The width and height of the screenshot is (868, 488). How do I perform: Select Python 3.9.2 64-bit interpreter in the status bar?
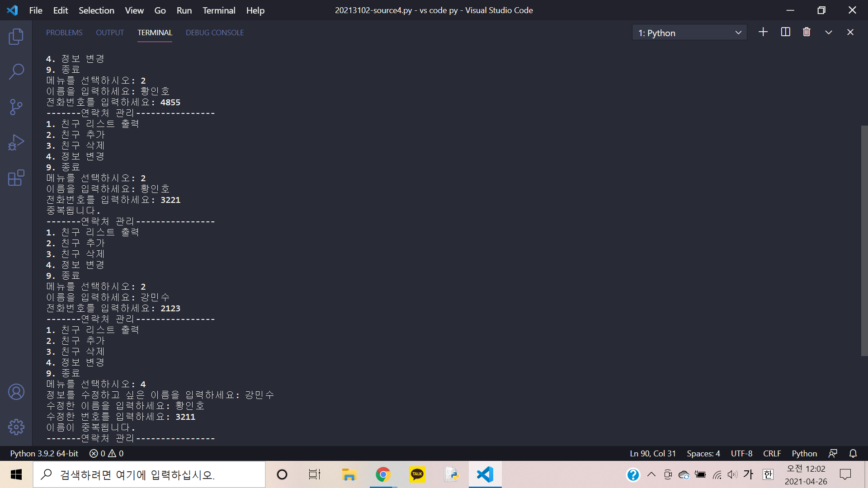pyautogui.click(x=44, y=453)
